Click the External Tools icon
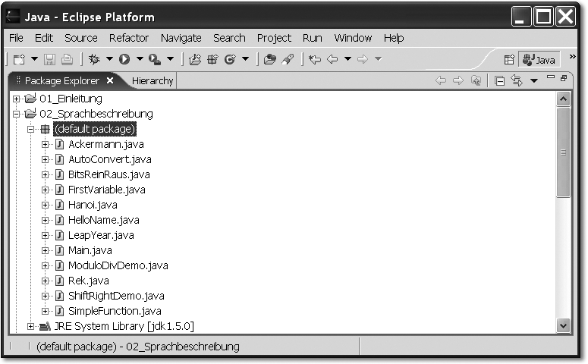588x364 pixels. pyautogui.click(x=155, y=59)
